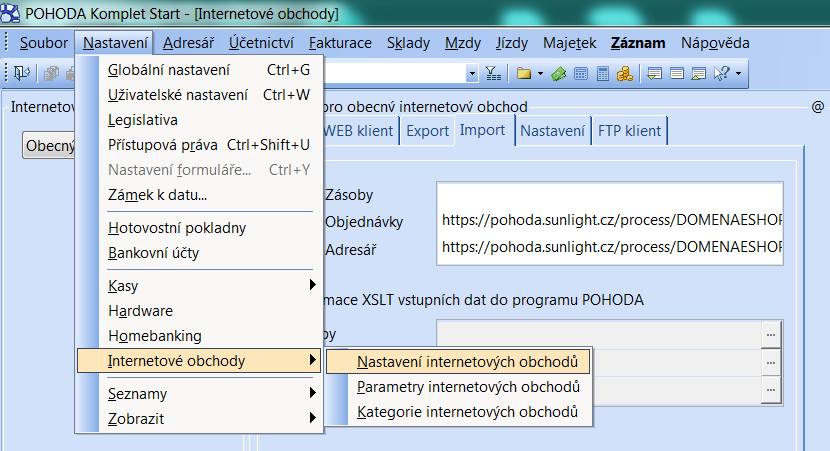The image size is (830, 451).
Task: Select Legislativa in the menu
Action: pos(199,120)
